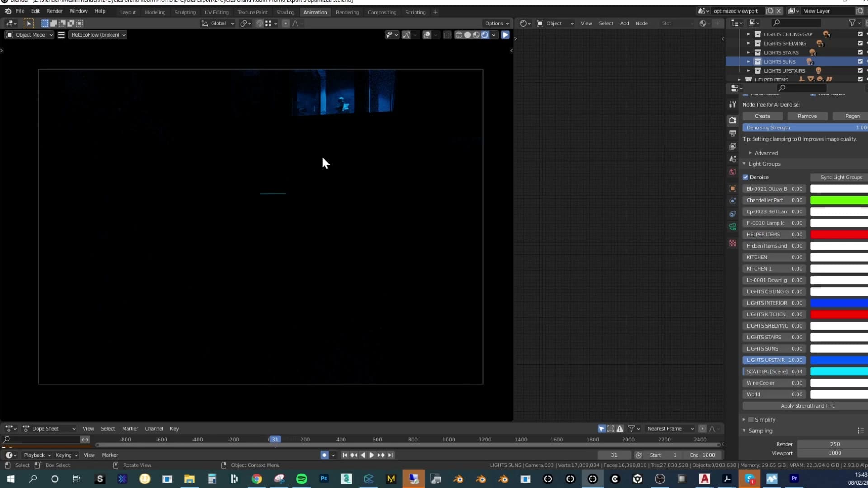This screenshot has height=488, width=868.
Task: Open the World properties globe icon
Action: [x=732, y=172]
